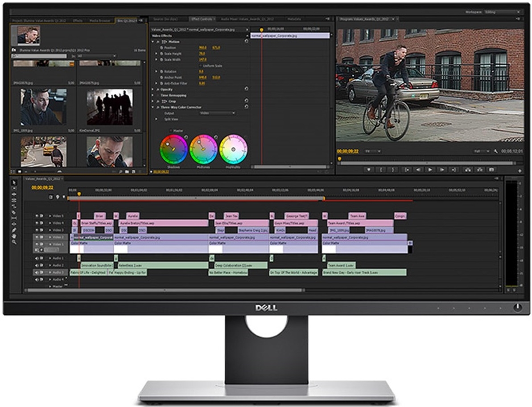Switch to the Effects tab
The height and width of the screenshot is (407, 532).
tap(78, 21)
